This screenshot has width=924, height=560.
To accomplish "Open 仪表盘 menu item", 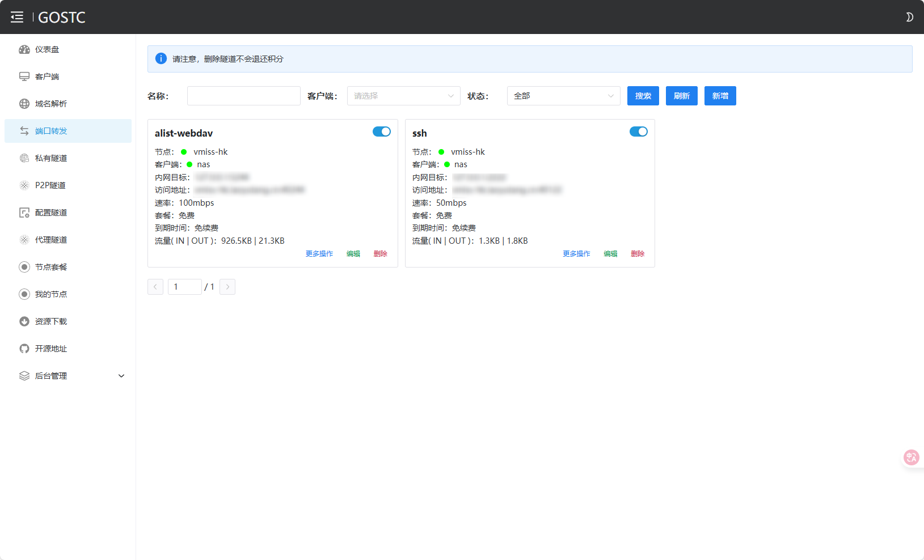I will [68, 49].
